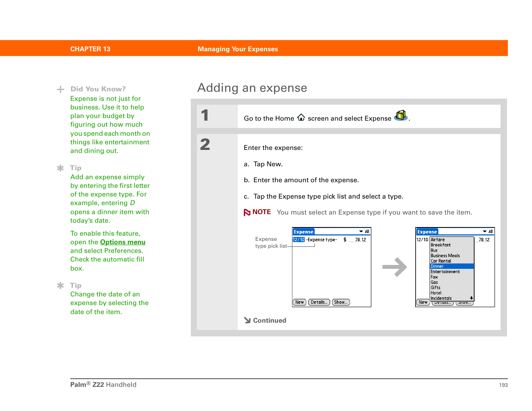Select Airfare from the expense type list
This screenshot has width=532, height=411.
[x=452, y=240]
